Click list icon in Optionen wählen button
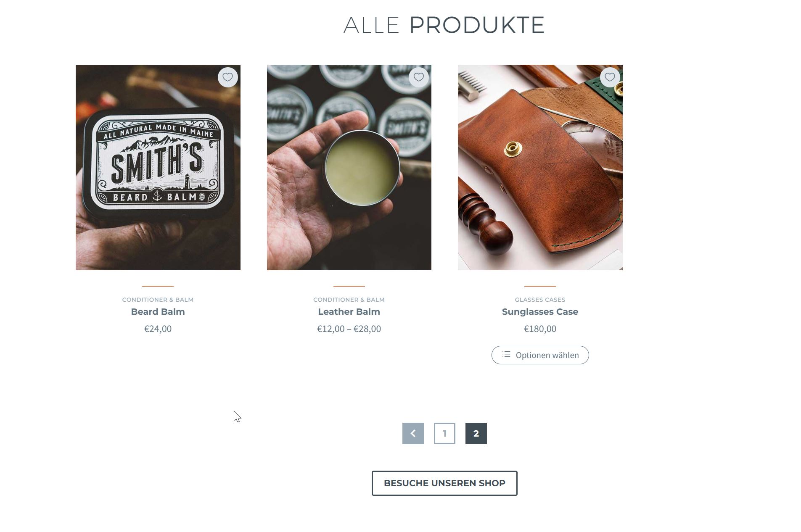 coord(506,355)
